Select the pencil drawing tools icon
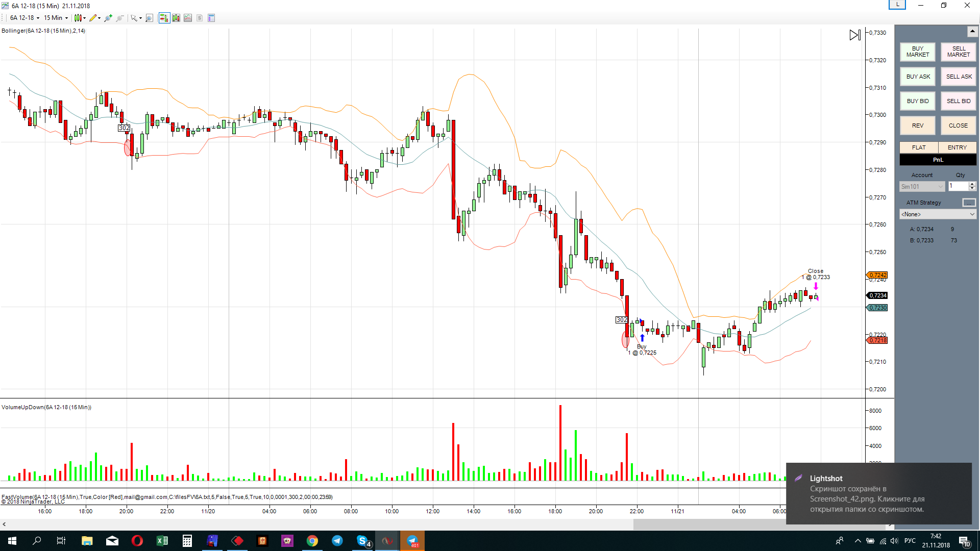The image size is (980, 551). 94,18
